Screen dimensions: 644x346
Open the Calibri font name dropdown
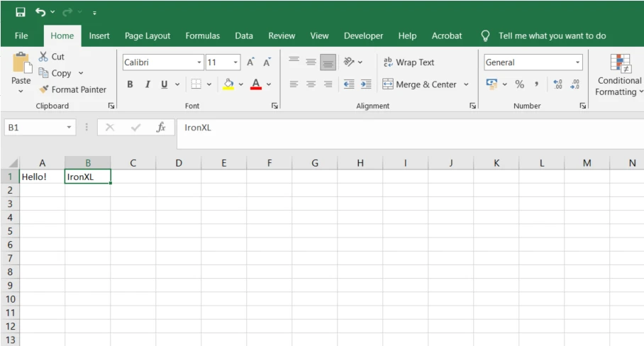(x=199, y=62)
